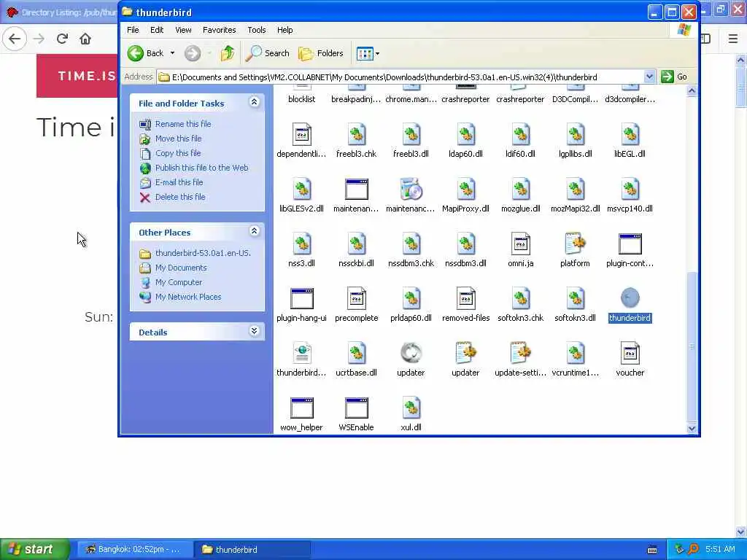This screenshot has height=560, width=747.
Task: Click the Go button
Action: (674, 77)
